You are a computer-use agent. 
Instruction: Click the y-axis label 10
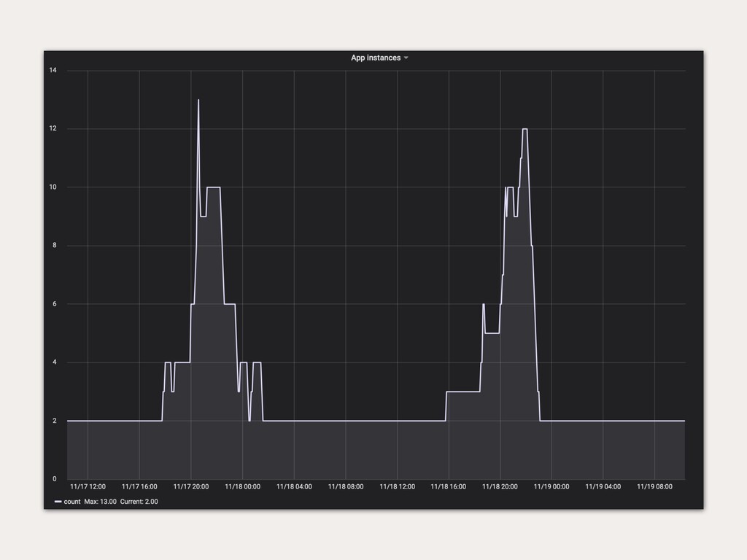(53, 187)
